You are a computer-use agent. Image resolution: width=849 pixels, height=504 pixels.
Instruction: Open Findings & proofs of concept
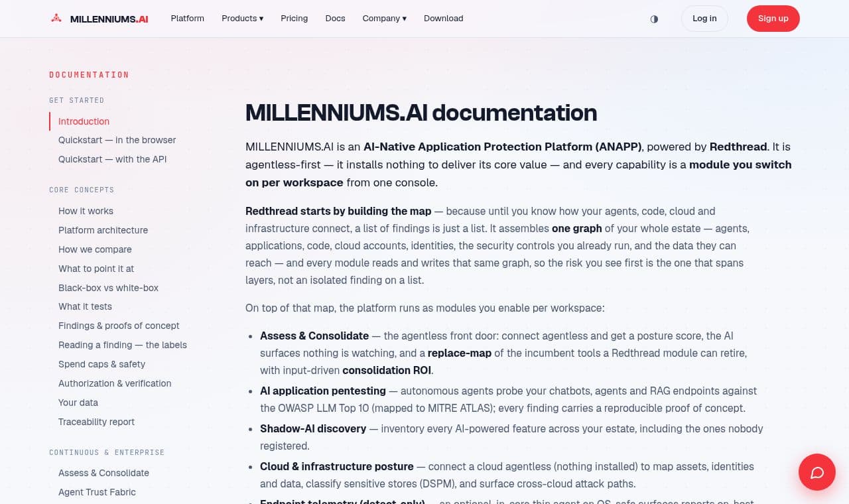click(x=119, y=326)
